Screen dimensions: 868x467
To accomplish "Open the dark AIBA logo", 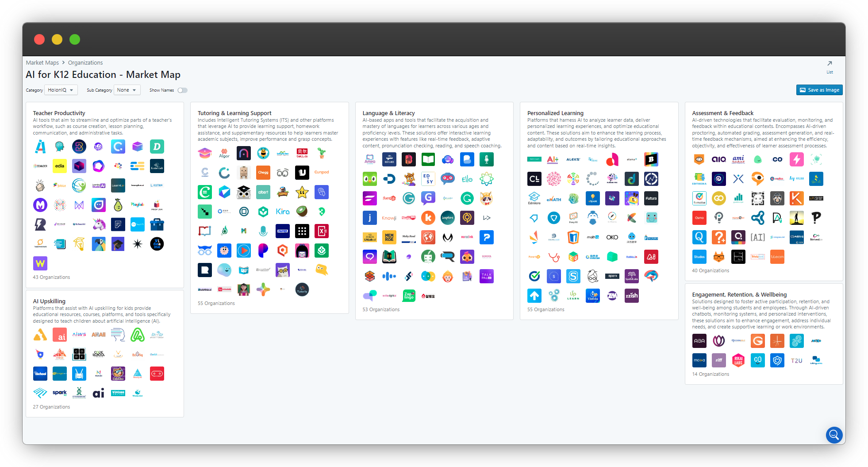I will (x=699, y=341).
